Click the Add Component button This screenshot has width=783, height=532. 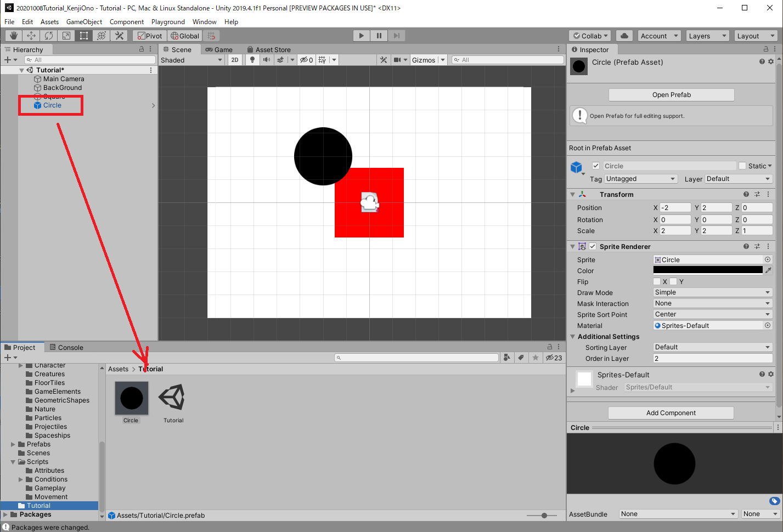671,413
